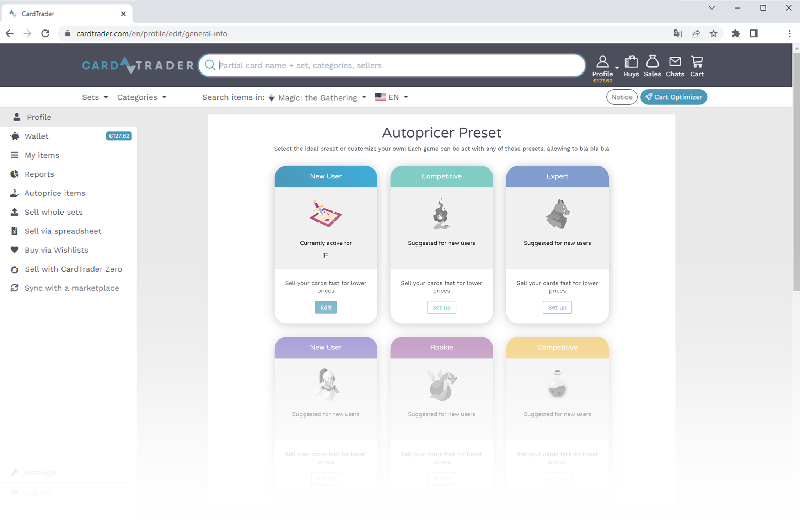Viewport: 800px width, 532px height.
Task: Reload the page in browser
Action: click(x=45, y=33)
